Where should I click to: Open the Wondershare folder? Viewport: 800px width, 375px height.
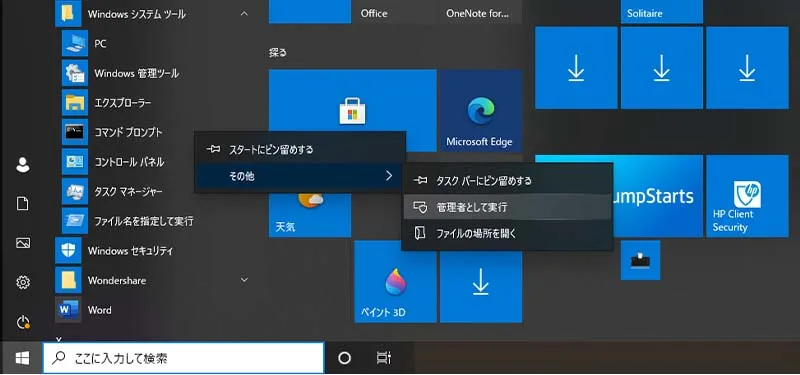pos(153,280)
